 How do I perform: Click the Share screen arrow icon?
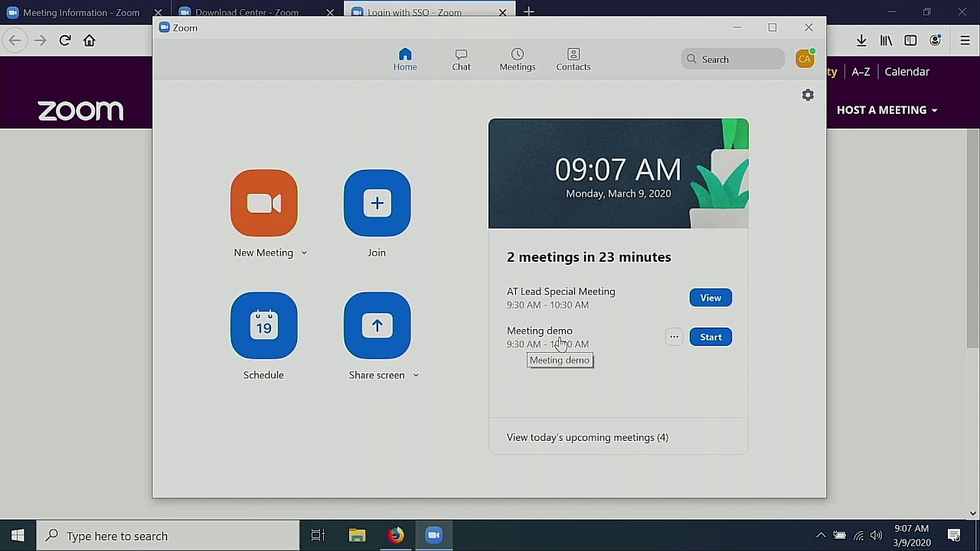(377, 325)
